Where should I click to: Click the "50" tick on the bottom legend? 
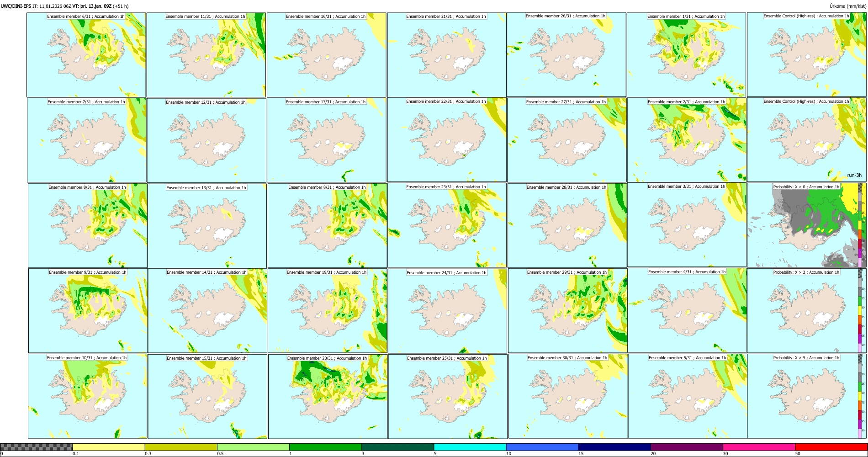click(798, 454)
